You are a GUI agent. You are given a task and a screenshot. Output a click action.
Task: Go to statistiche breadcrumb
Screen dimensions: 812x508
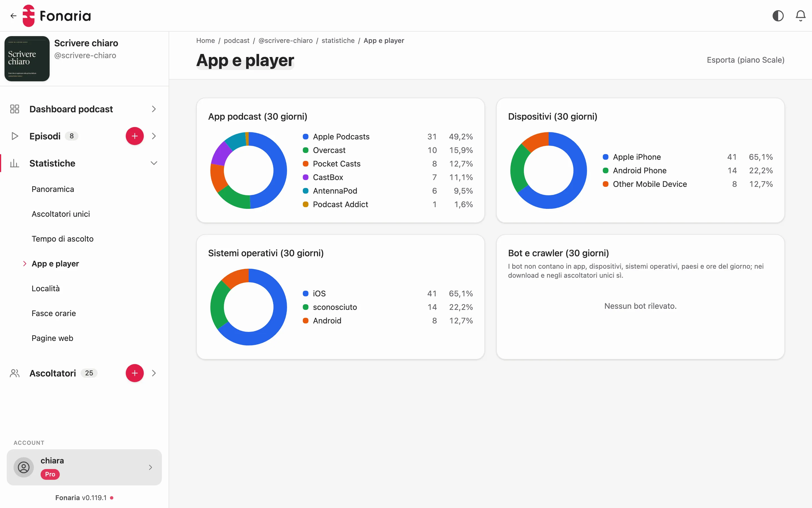338,41
